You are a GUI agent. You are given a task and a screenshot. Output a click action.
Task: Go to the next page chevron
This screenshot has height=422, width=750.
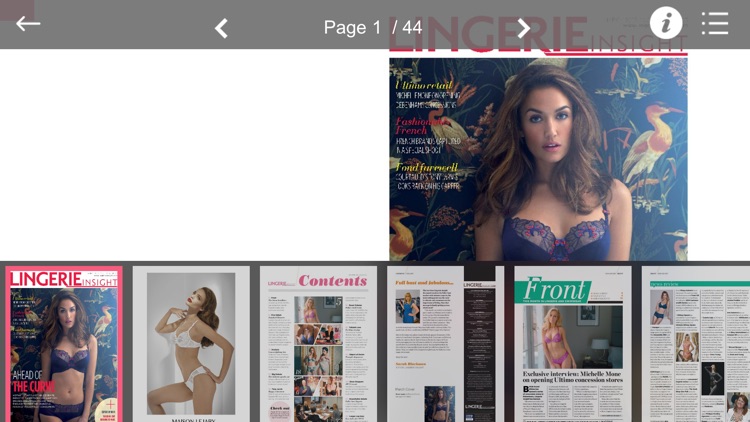[x=524, y=28]
